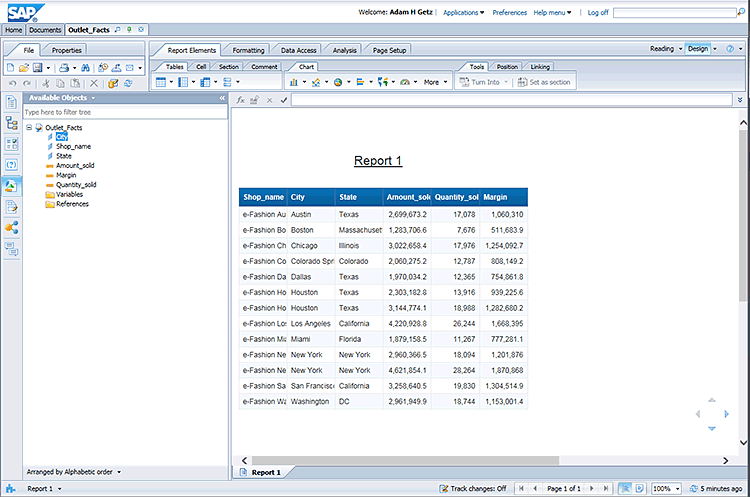This screenshot has height=497, width=750.
Task: Switch to the Formatting tab
Action: (x=248, y=50)
